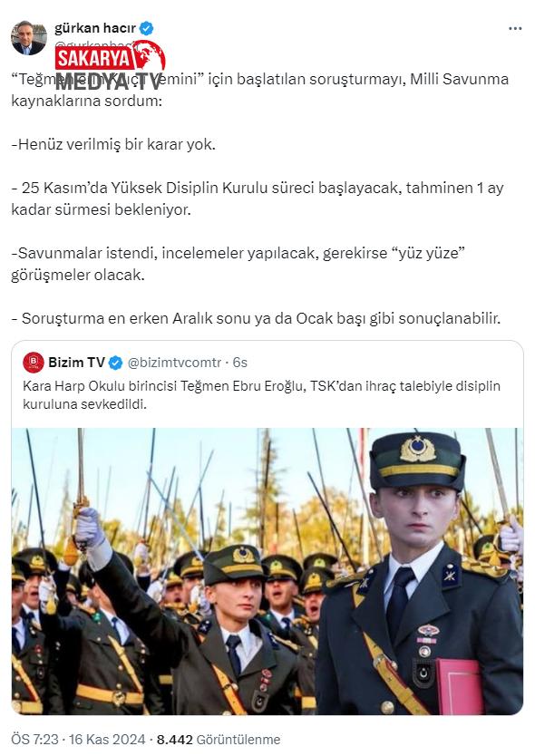This screenshot has width=535, height=756.
Task: Open the Bizim TV account name
Action: pos(77,362)
